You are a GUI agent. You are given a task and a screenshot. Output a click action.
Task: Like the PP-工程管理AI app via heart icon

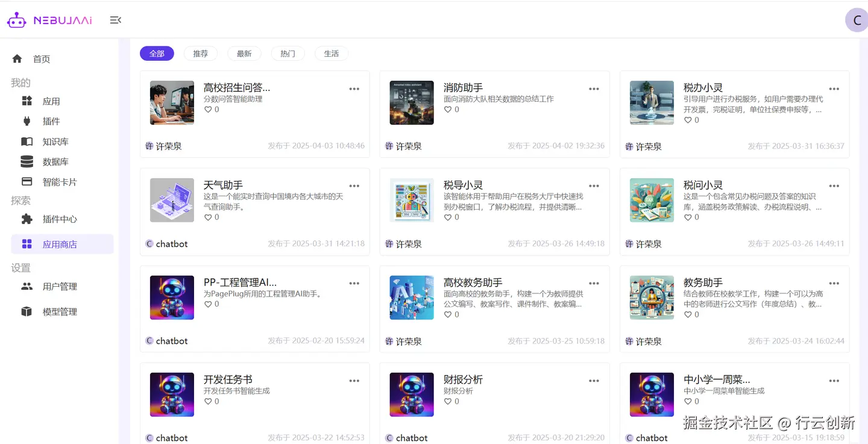coord(208,304)
